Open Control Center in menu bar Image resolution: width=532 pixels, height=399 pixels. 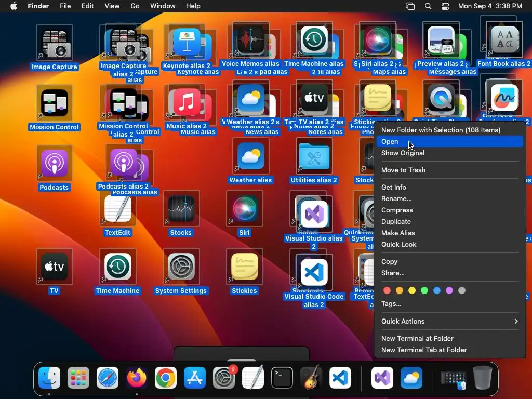click(445, 6)
